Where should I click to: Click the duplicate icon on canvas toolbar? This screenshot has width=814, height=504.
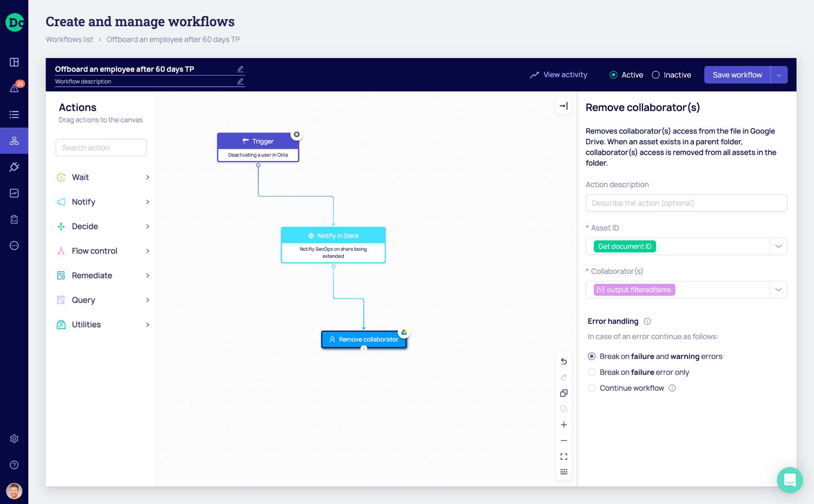564,393
